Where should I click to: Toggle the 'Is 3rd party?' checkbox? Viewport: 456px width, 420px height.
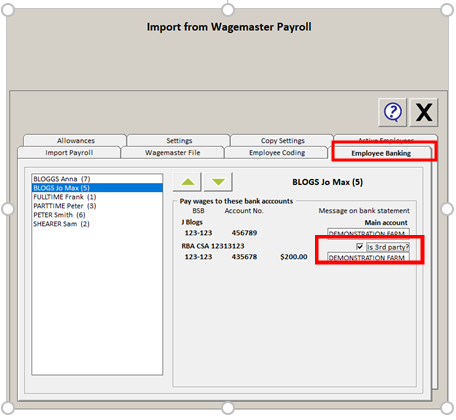360,247
